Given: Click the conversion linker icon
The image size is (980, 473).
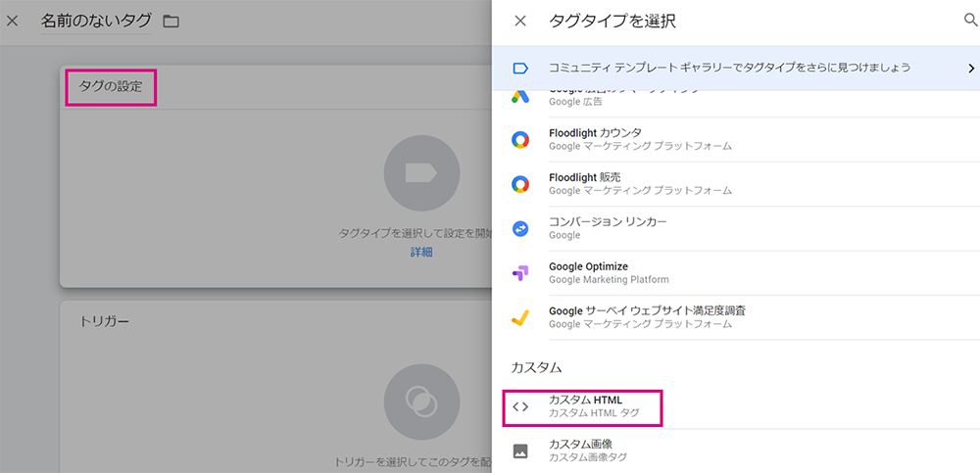Looking at the screenshot, I should [x=520, y=229].
